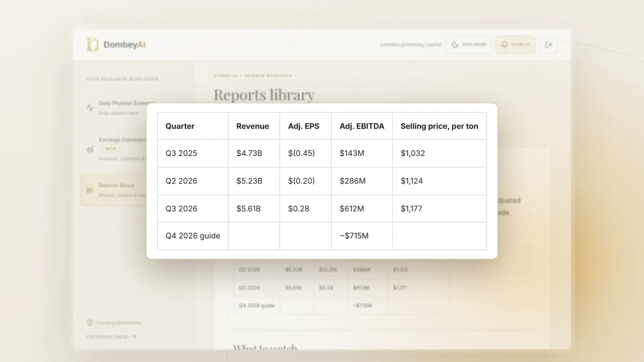This screenshot has height=362, width=644.
Task: Click the Revenue column header
Action: point(254,126)
